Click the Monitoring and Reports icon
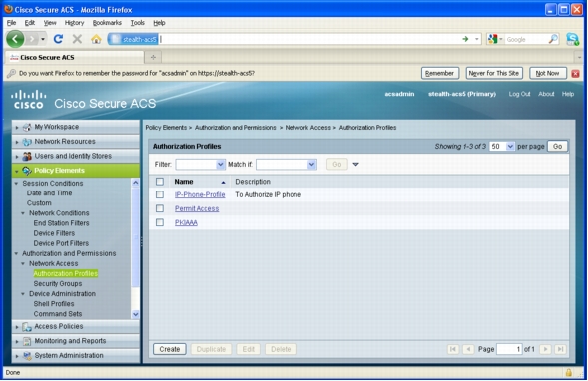The width and height of the screenshot is (588, 381). (27, 341)
